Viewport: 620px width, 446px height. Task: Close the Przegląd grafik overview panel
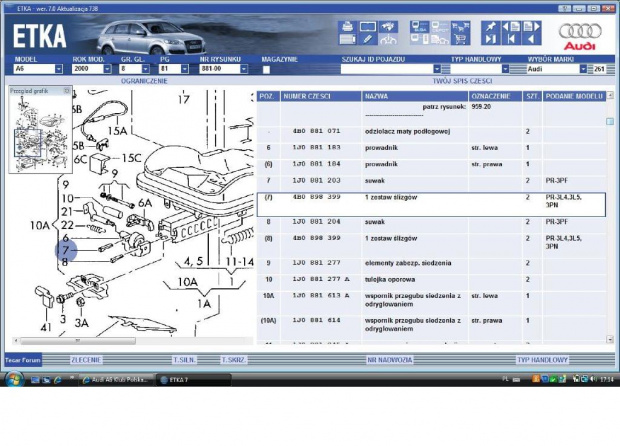click(67, 91)
